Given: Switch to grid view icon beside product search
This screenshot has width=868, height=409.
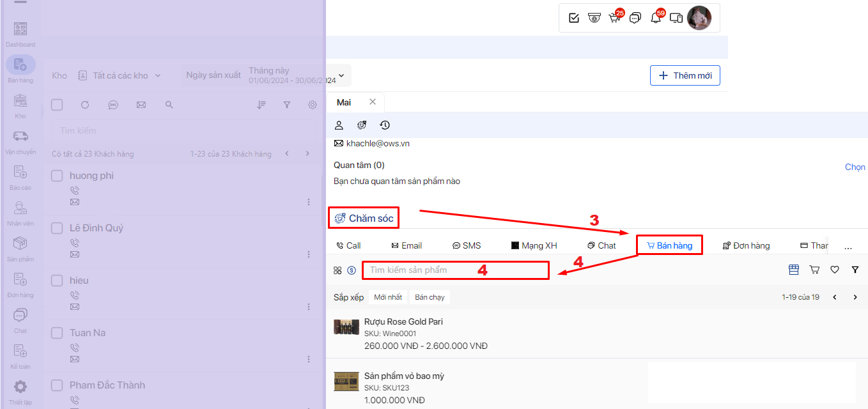Looking at the screenshot, I should pyautogui.click(x=337, y=270).
